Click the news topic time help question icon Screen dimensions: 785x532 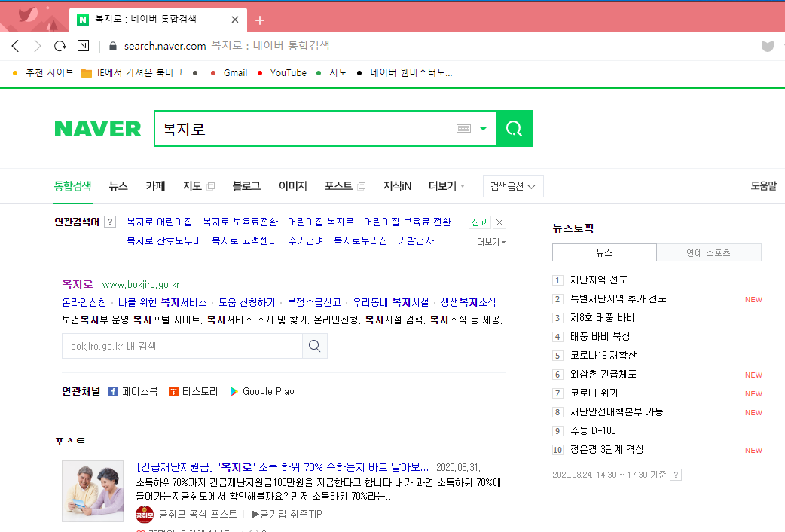(x=676, y=475)
